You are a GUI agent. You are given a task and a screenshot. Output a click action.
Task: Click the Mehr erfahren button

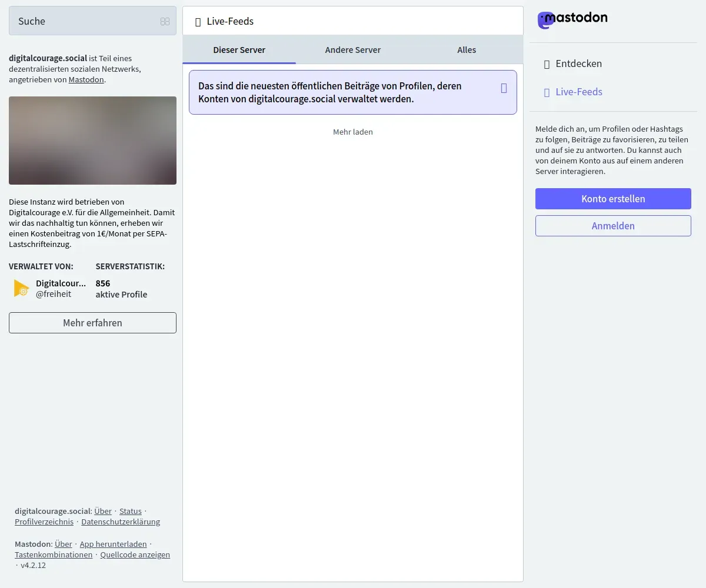click(92, 323)
